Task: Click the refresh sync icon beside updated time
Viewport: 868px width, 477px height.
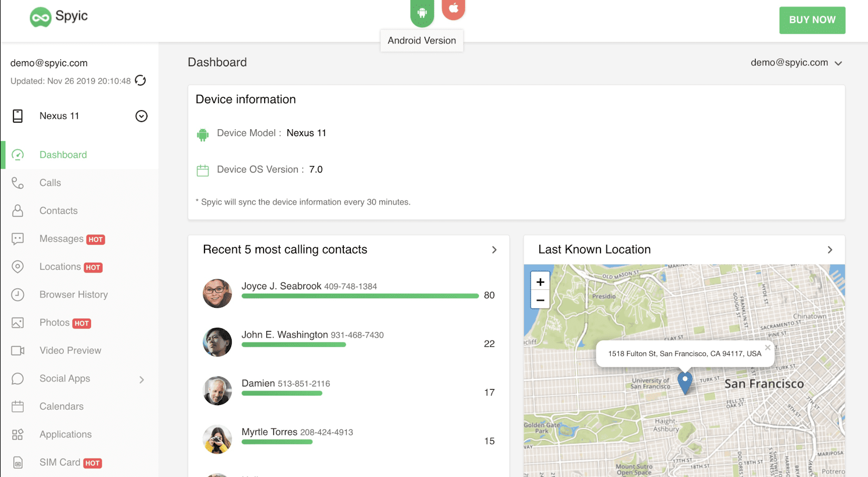Action: click(141, 81)
